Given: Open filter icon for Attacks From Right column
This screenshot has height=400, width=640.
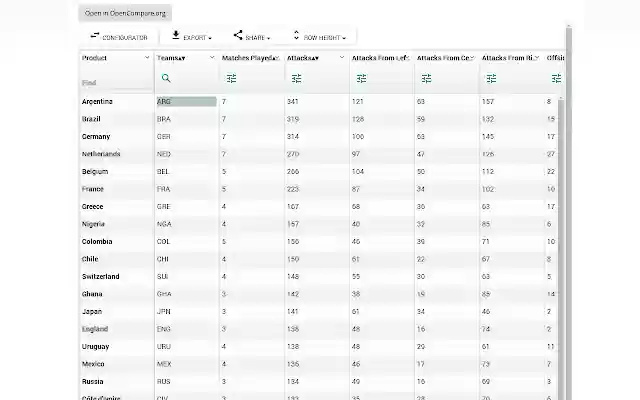Looking at the screenshot, I should pos(491,78).
